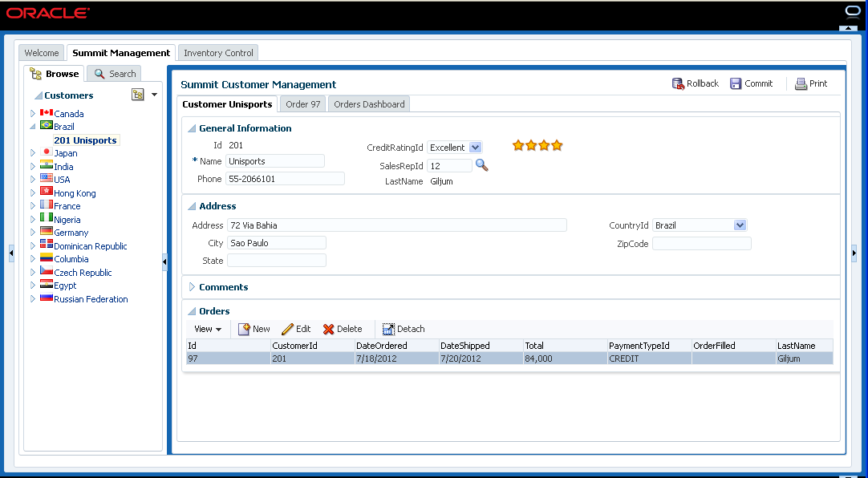Collapse the left browse panel splitter arrow
This screenshot has height=478, width=868.
[x=165, y=261]
